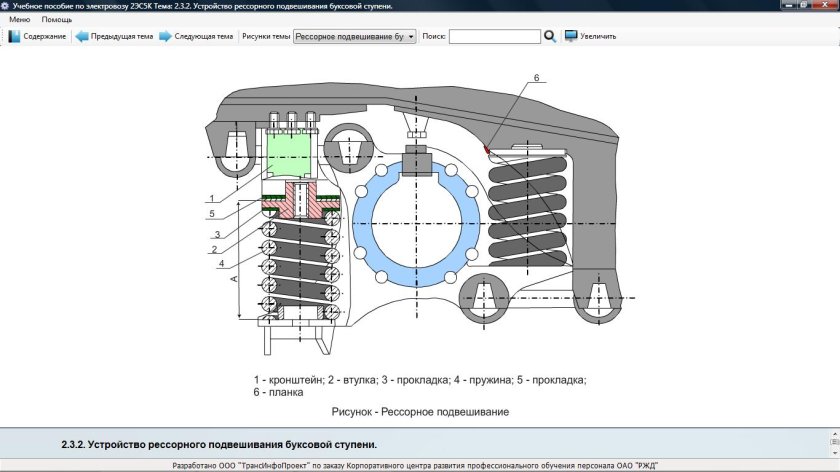This screenshot has height=472, width=840.
Task: Open the Содержание table of contents
Action: click(37, 36)
